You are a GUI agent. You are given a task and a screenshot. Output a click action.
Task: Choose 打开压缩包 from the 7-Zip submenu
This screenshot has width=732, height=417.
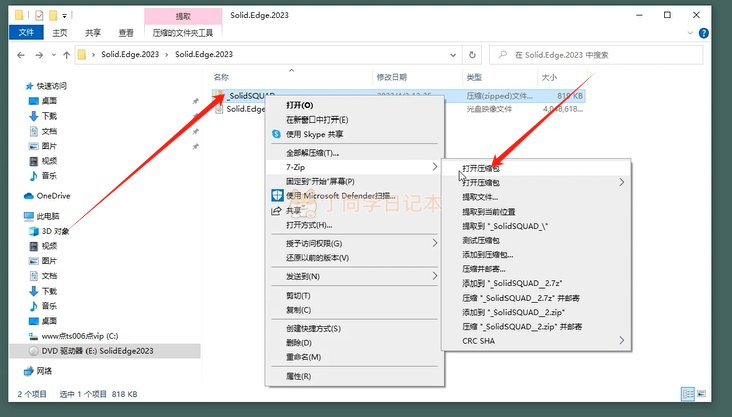481,169
